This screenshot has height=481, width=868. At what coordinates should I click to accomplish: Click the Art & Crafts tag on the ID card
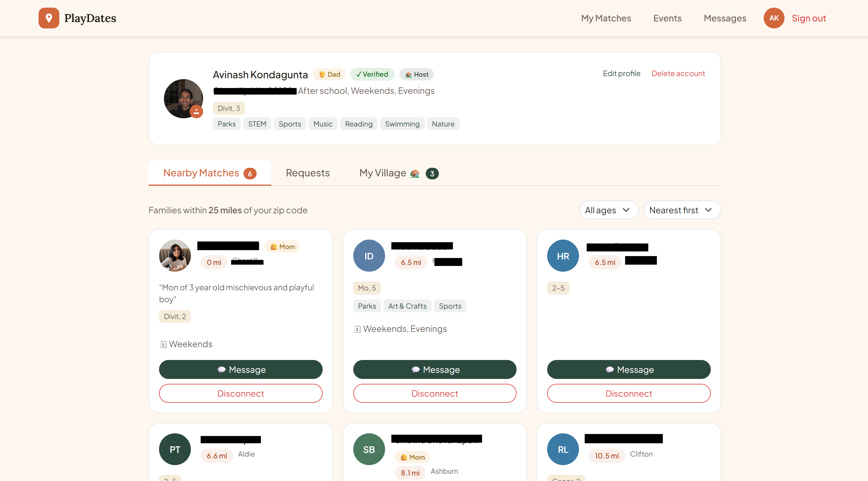tap(407, 306)
